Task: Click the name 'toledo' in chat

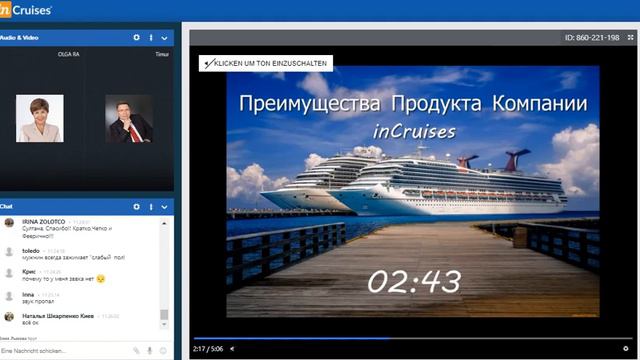Action: pyautogui.click(x=31, y=251)
